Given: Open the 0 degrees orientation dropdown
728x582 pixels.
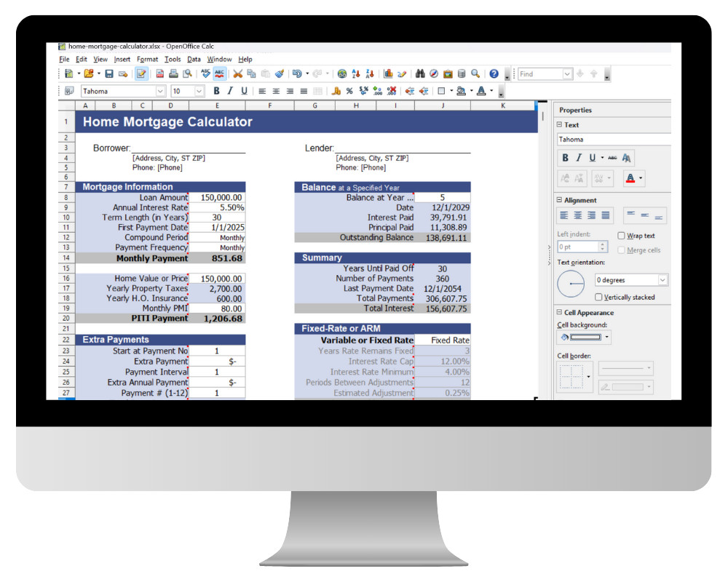Looking at the screenshot, I should point(662,280).
